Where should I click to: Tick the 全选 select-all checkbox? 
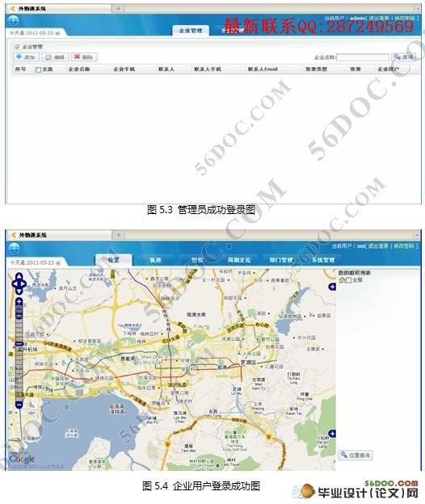click(38, 69)
